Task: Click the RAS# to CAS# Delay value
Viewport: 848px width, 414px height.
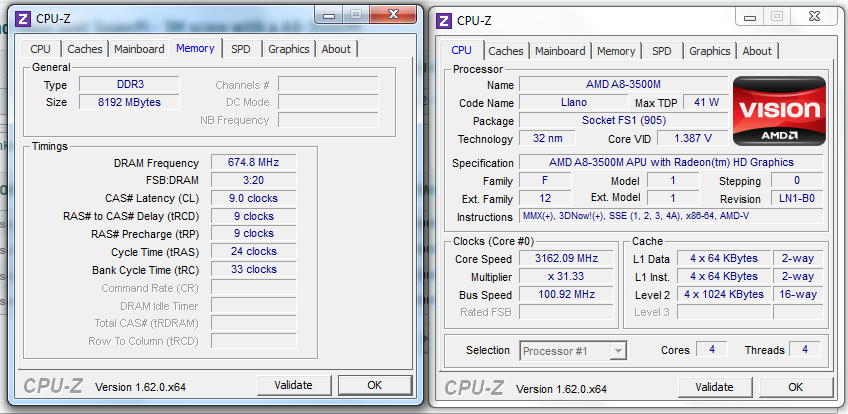Action: (x=254, y=216)
